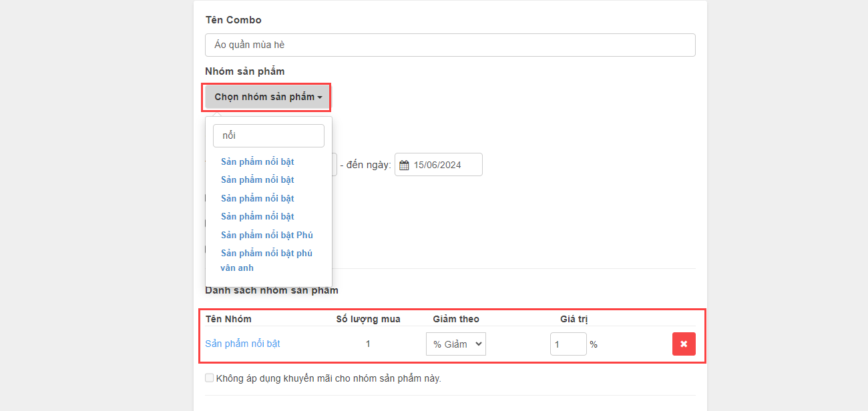Screen dimensions: 868x411
Task: Click the Tên Combo text field
Action: click(449, 45)
